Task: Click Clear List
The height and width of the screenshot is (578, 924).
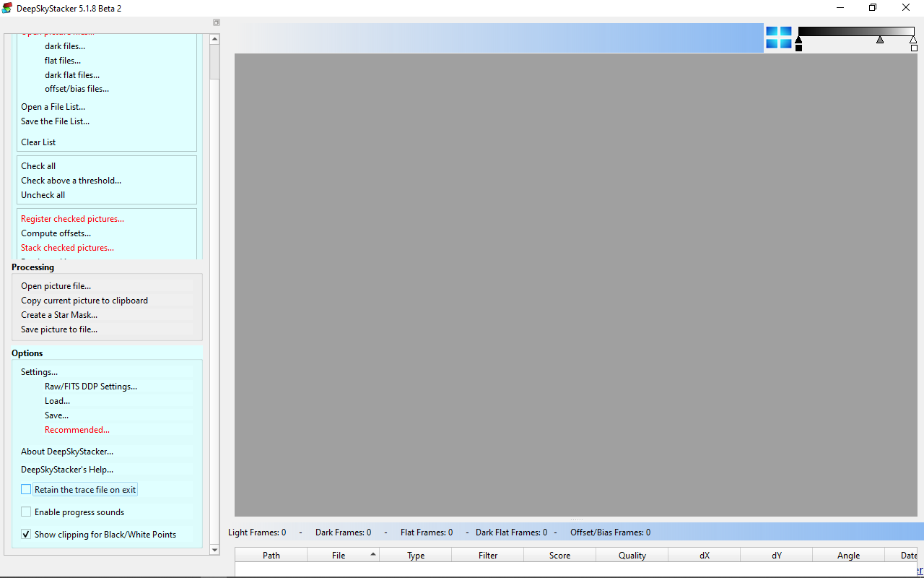Action: (x=38, y=142)
